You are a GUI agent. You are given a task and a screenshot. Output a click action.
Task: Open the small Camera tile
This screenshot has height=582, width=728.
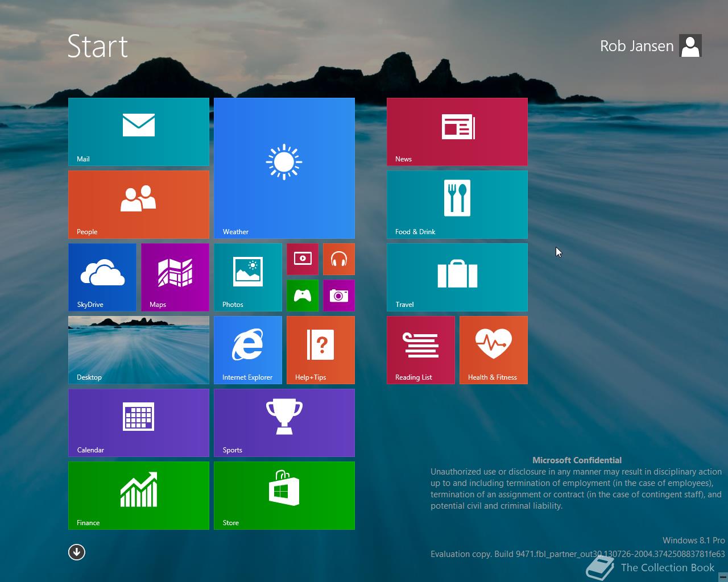pos(339,296)
